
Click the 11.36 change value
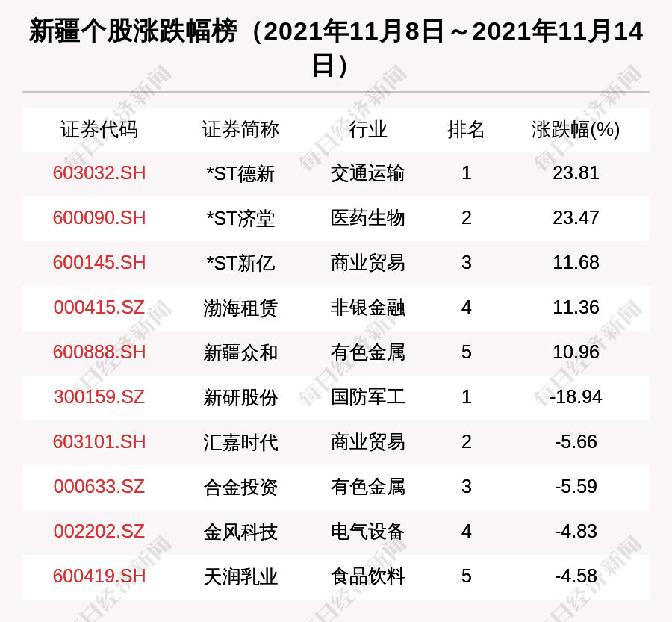(576, 308)
